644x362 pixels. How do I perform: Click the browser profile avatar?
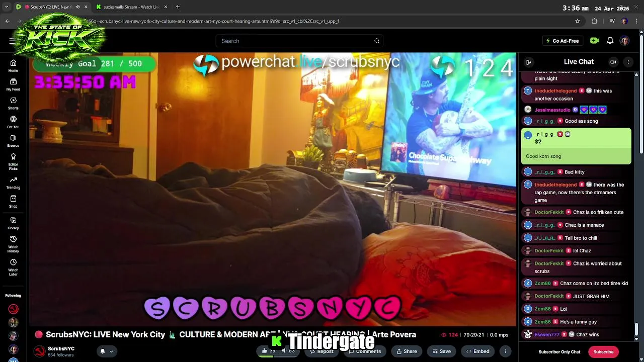(x=624, y=21)
